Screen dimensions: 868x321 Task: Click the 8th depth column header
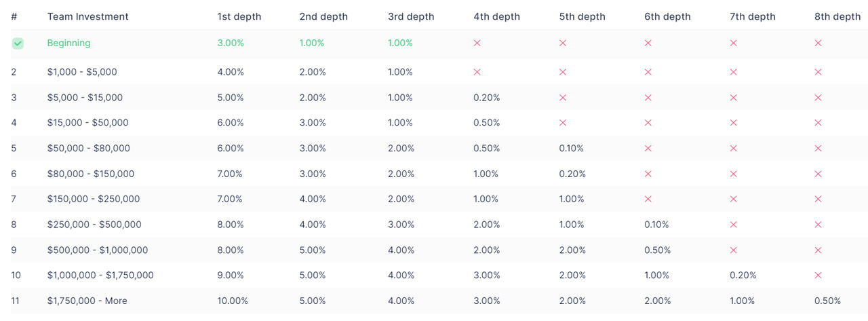pos(837,16)
